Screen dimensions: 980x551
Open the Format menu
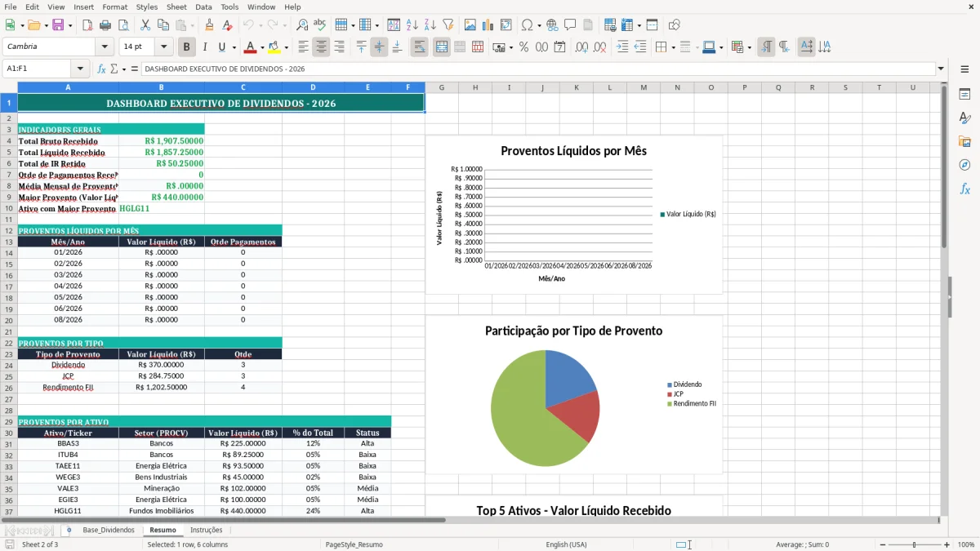114,7
